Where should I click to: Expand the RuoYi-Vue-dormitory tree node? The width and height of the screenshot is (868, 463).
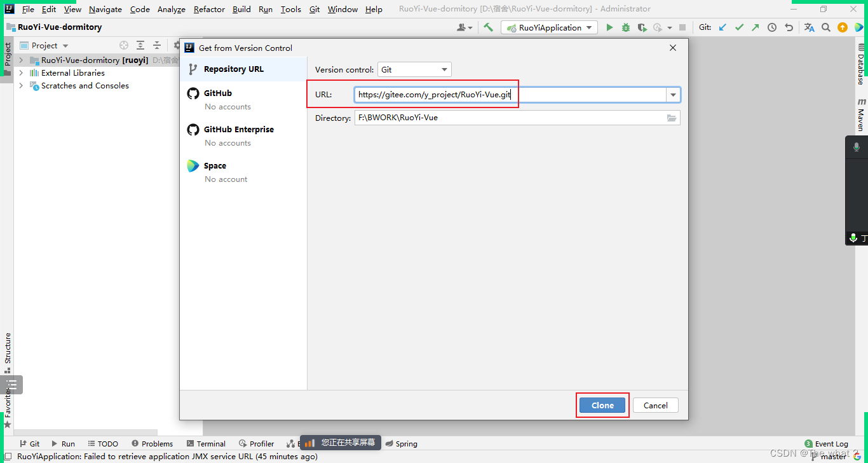coord(21,60)
